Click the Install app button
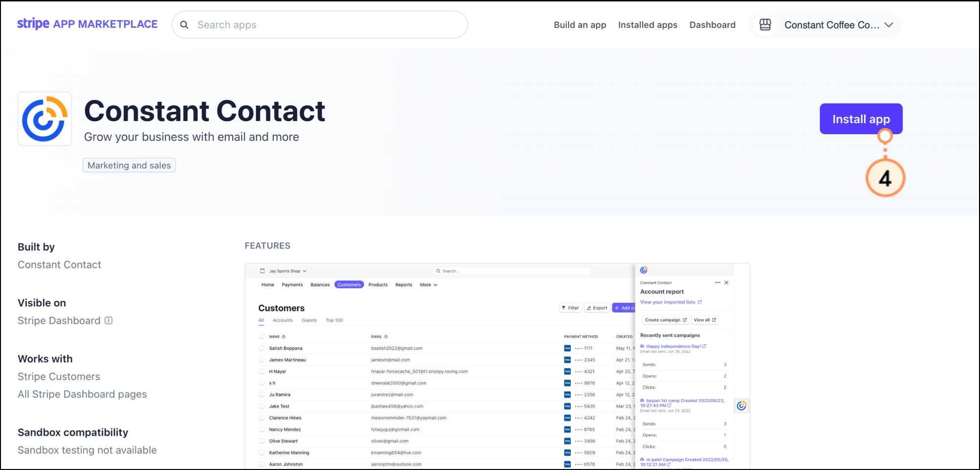 (x=861, y=119)
